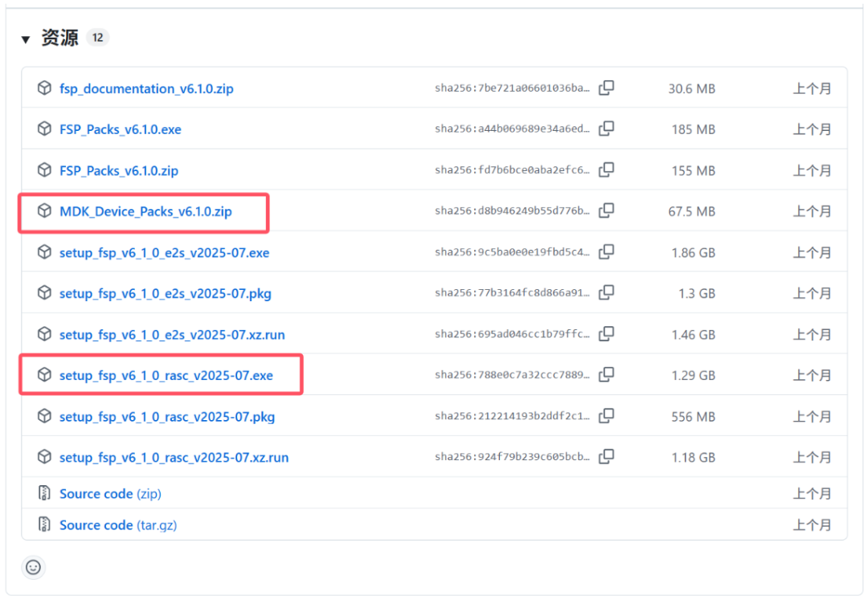The image size is (868, 604).
Task: Copy SHA256 hash for MDK_Device_Packs_v6.1.0.zip
Action: (x=607, y=211)
